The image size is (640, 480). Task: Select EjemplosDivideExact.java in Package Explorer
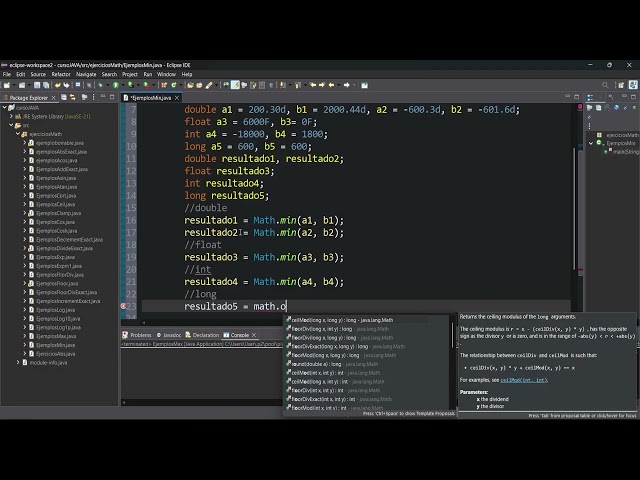pyautogui.click(x=64, y=248)
